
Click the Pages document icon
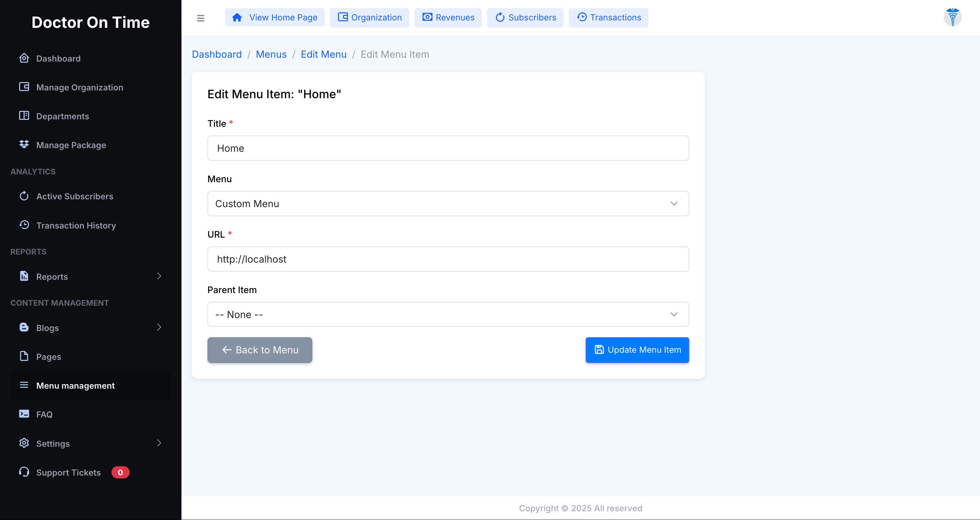click(24, 356)
